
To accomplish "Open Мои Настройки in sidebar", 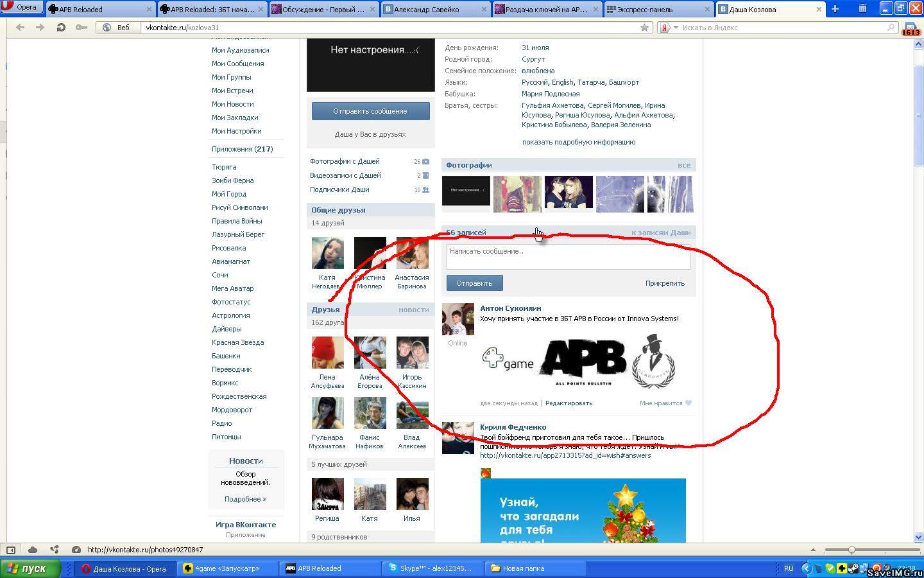I will tap(236, 131).
